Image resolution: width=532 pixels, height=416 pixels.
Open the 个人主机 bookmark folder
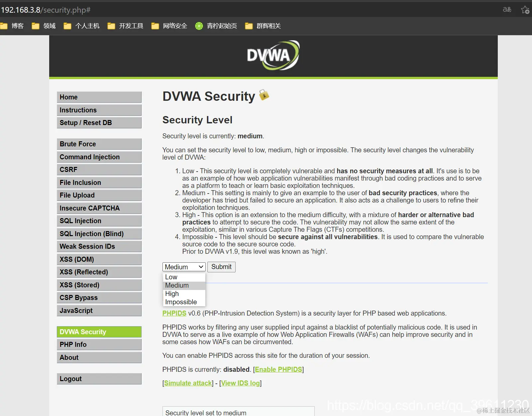[82, 26]
